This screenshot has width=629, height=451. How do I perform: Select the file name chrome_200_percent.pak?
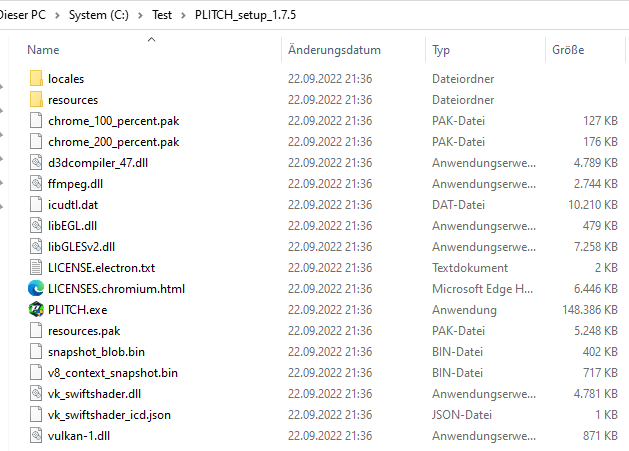click(114, 142)
